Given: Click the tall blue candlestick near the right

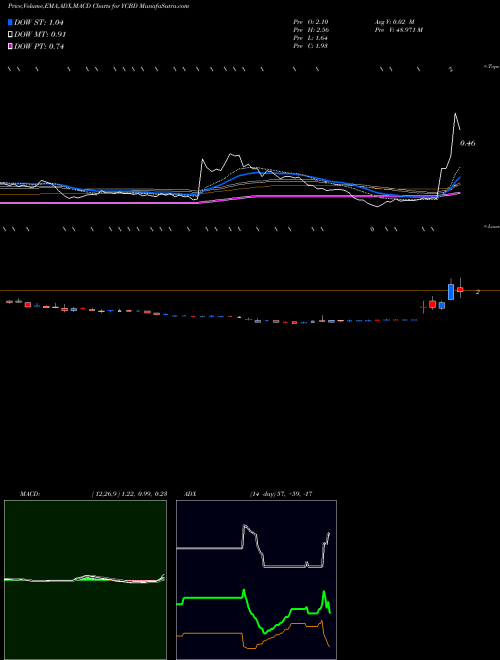Looking at the screenshot, I should tap(451, 292).
